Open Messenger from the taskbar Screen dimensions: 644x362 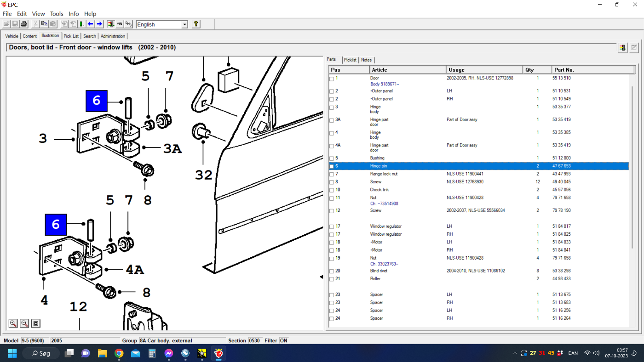coord(168,353)
